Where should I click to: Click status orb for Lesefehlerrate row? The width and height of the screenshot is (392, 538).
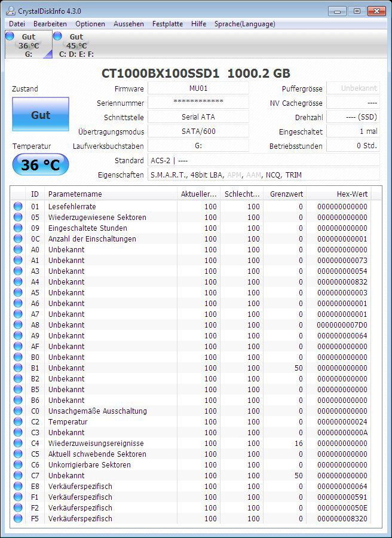pos(18,207)
